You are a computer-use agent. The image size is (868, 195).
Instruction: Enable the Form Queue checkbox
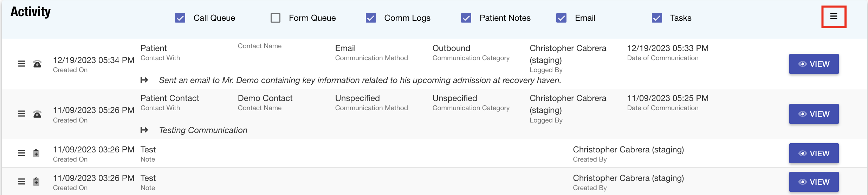point(276,18)
